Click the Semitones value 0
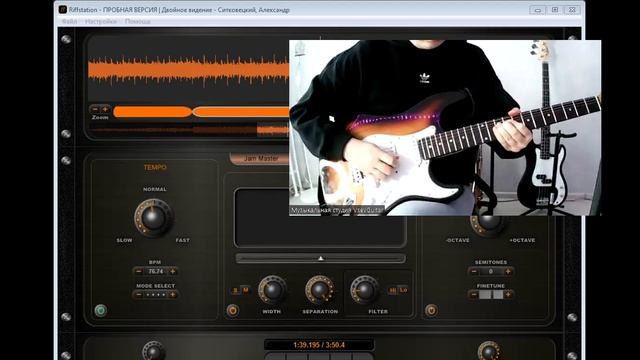This screenshot has width=640, height=360. pos(491,271)
